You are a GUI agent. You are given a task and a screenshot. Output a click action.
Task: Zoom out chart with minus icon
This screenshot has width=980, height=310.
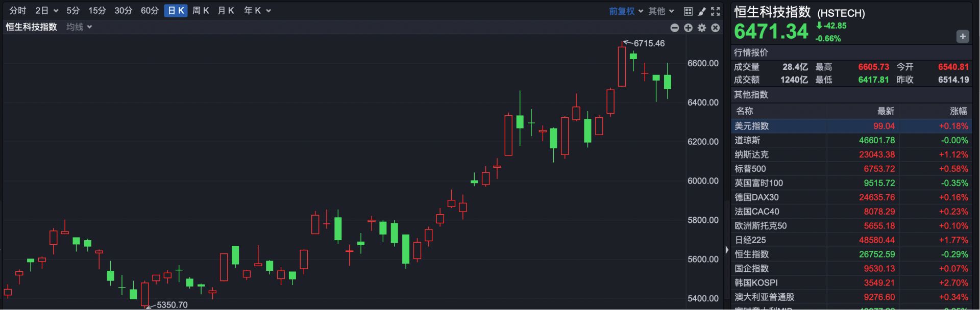[x=675, y=28]
